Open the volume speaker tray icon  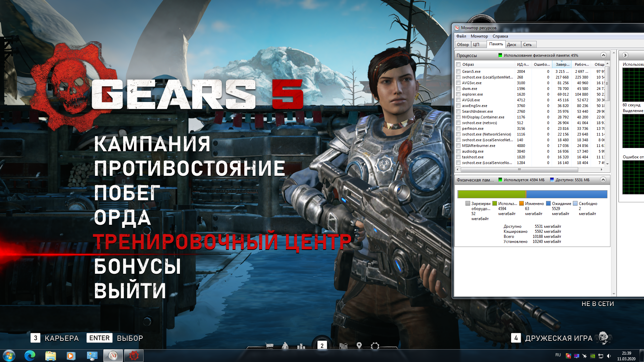[609, 356]
